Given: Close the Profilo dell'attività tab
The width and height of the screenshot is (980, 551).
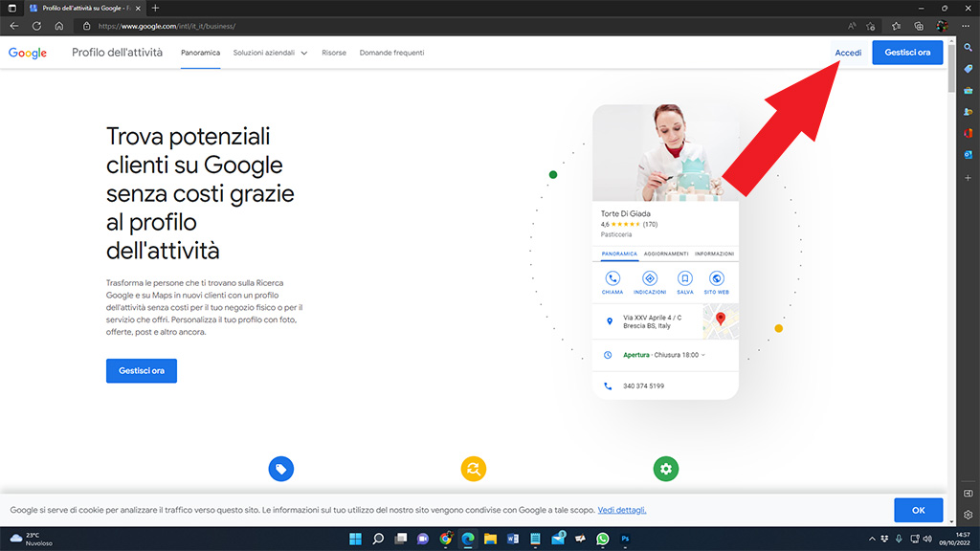Looking at the screenshot, I should click(138, 8).
